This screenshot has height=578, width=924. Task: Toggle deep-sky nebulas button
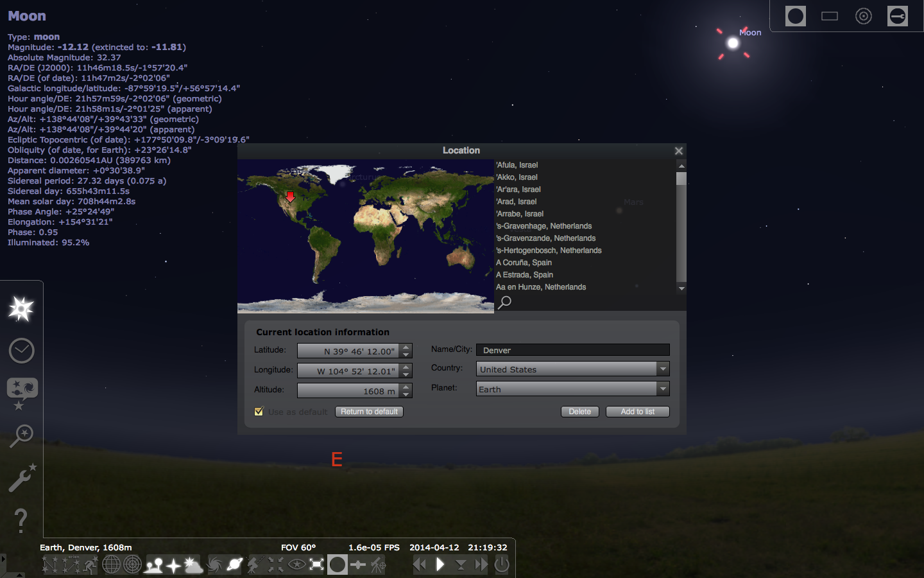[215, 565]
